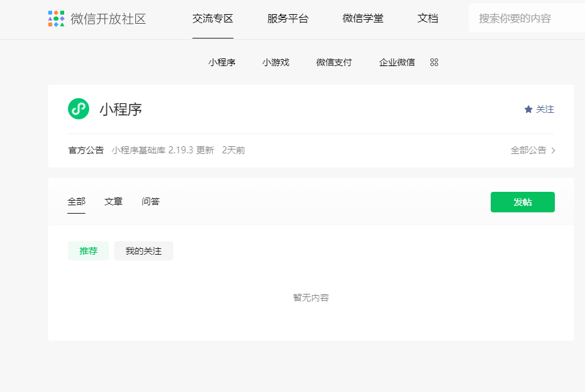Open the 文档 navigation item
Viewport: 585px width, 392px height.
[x=428, y=19]
